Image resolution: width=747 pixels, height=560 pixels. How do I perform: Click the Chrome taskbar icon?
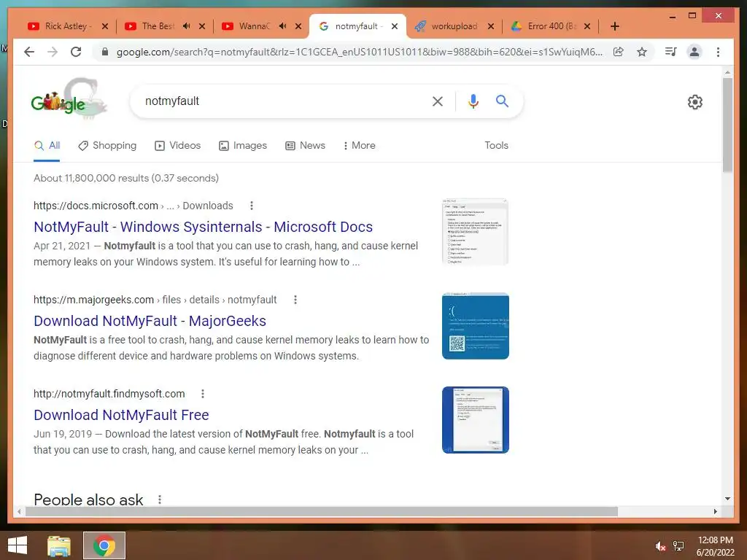click(x=104, y=545)
